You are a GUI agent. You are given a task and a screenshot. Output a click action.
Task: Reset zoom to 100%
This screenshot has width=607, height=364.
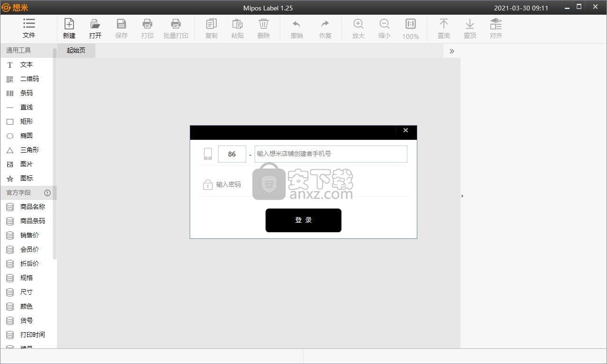pyautogui.click(x=411, y=28)
